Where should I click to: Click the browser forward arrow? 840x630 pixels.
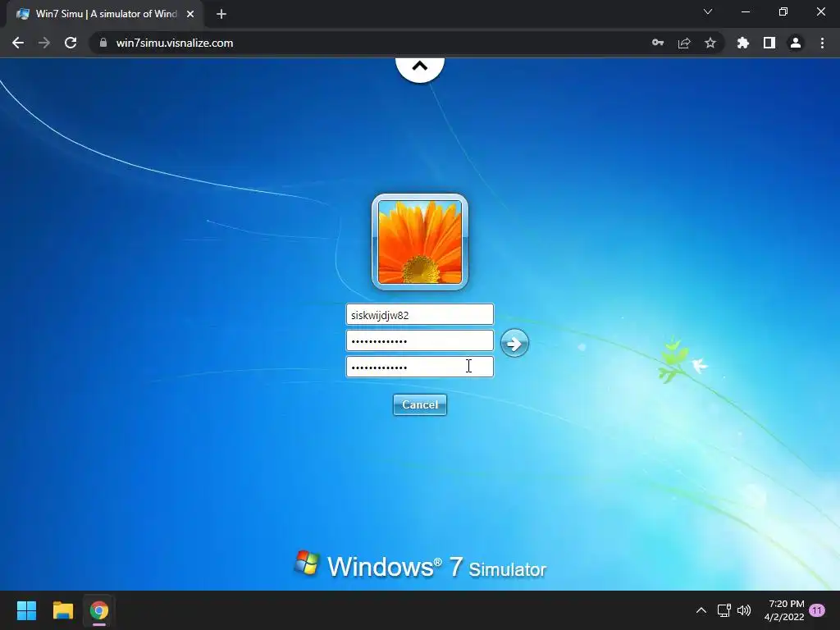pos(44,43)
